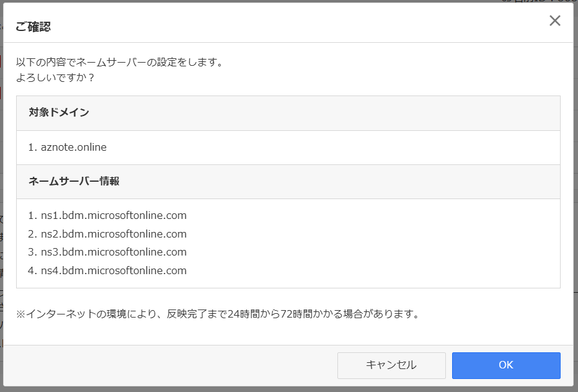The image size is (578, 392).
Task: Select ns1.bdm.microsoftonline.com nameserver entry
Action: 113,216
